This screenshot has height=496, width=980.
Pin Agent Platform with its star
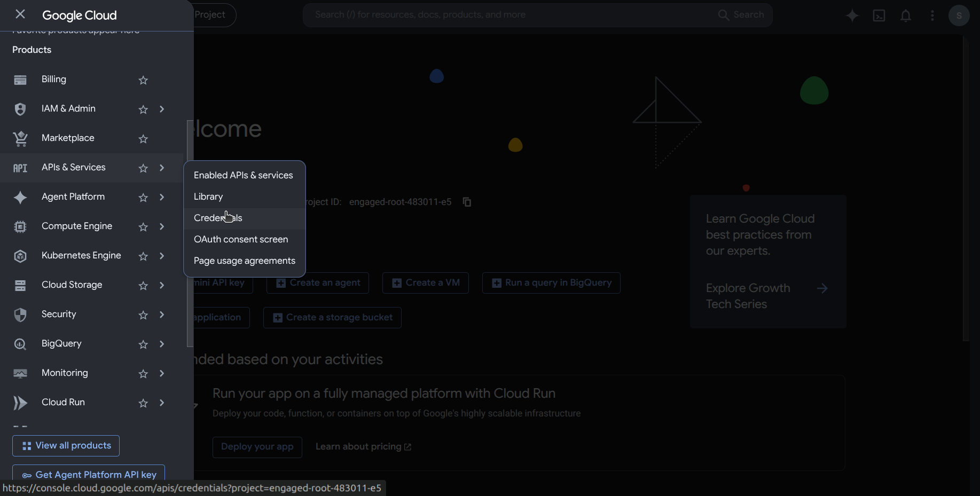point(143,198)
